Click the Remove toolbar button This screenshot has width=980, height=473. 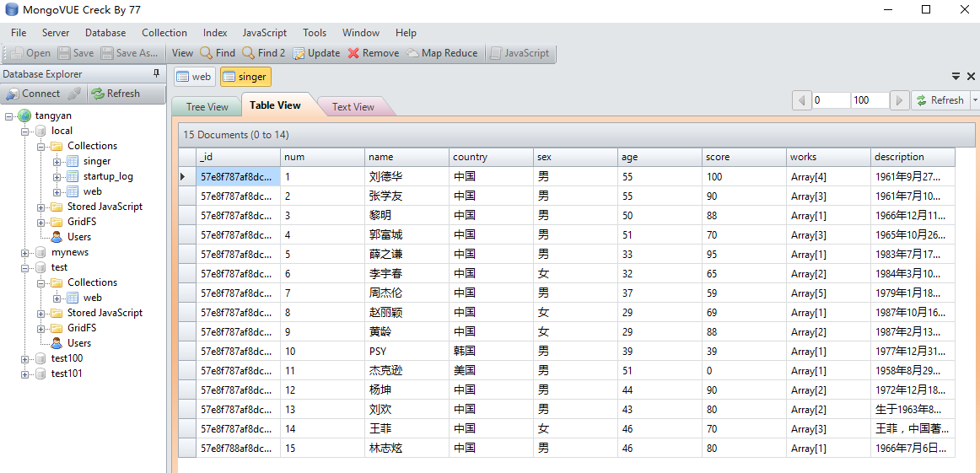[373, 53]
